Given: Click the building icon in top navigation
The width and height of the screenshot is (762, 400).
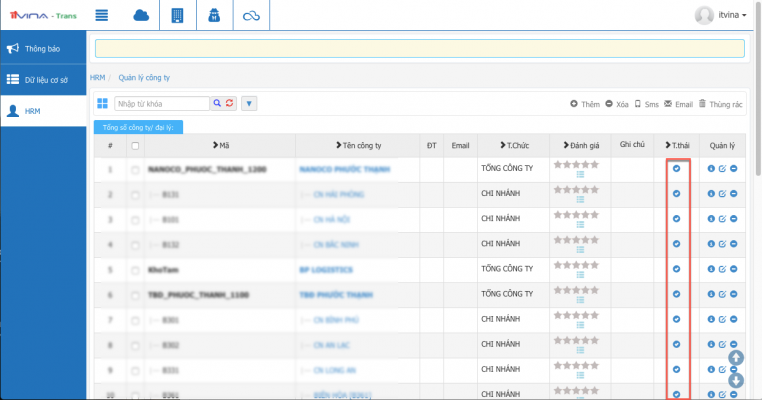Looking at the screenshot, I should coord(177,15).
